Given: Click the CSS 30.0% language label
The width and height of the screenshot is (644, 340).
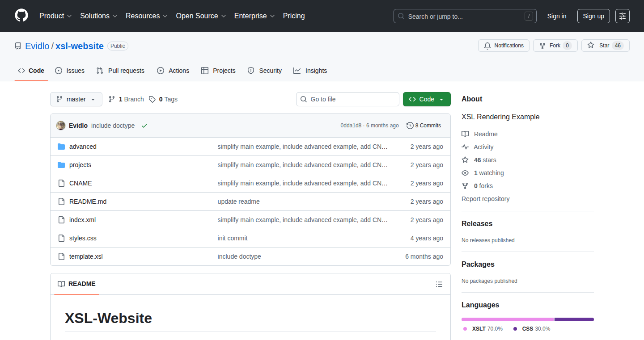Looking at the screenshot, I should pyautogui.click(x=531, y=329).
